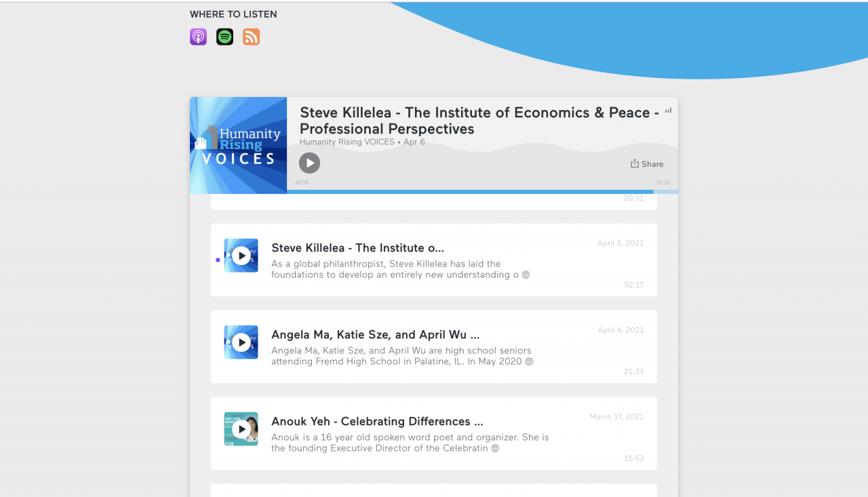Click the 'WHERE TO LISTEN' heading
The image size is (868, 497).
pos(233,14)
